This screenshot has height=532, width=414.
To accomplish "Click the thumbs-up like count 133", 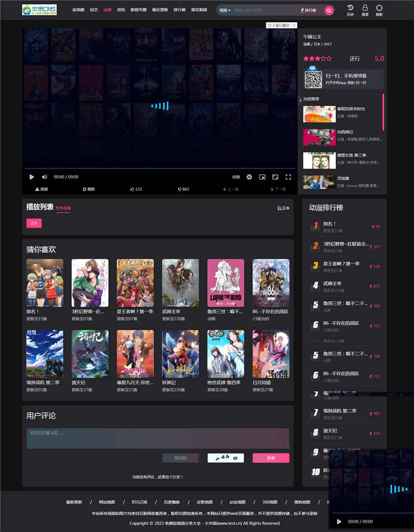I will pos(136,189).
